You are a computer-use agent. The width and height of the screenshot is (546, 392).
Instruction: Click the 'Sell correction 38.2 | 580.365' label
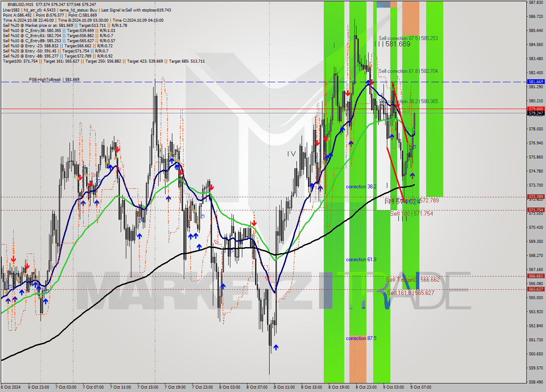(408, 101)
